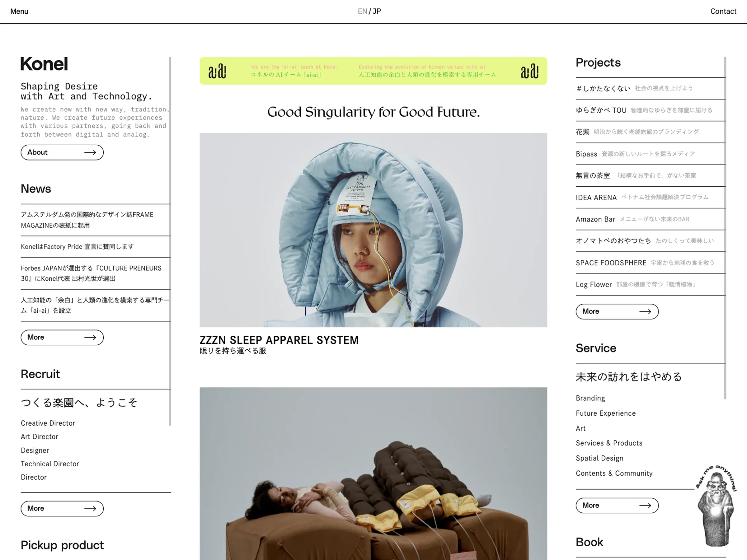This screenshot has height=560, width=747.
Task: Click the arrow in Projects More button
Action: pyautogui.click(x=645, y=311)
